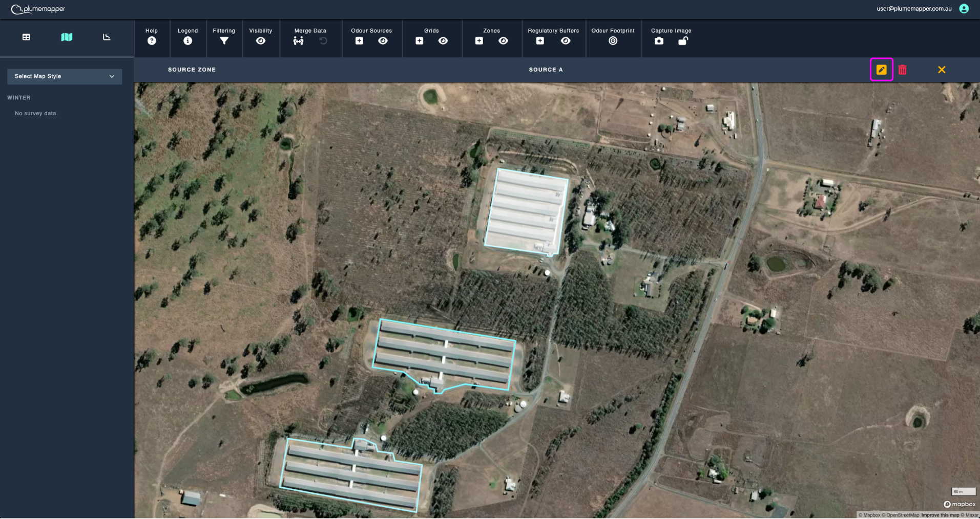This screenshot has height=519, width=980.
Task: Toggle the Capture Image lock icon
Action: [x=683, y=41]
